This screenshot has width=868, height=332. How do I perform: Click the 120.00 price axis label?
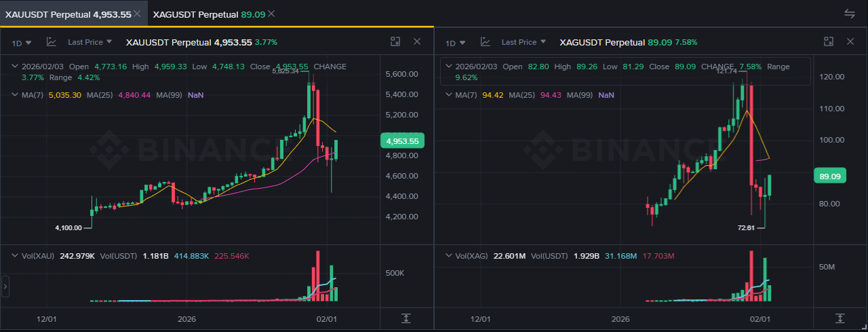pos(831,77)
